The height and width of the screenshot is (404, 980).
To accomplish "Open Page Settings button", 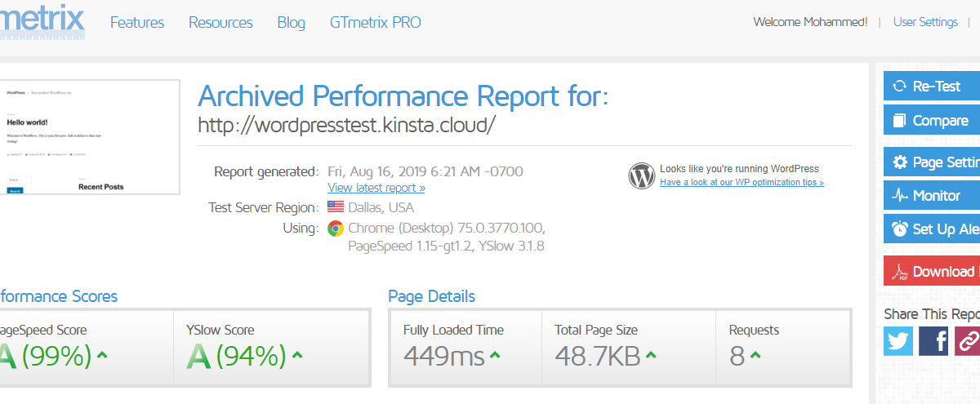I will click(x=932, y=162).
